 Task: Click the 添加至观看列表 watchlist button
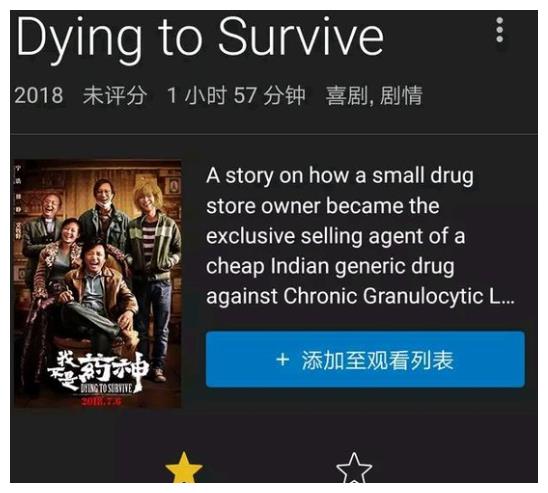coord(365,360)
